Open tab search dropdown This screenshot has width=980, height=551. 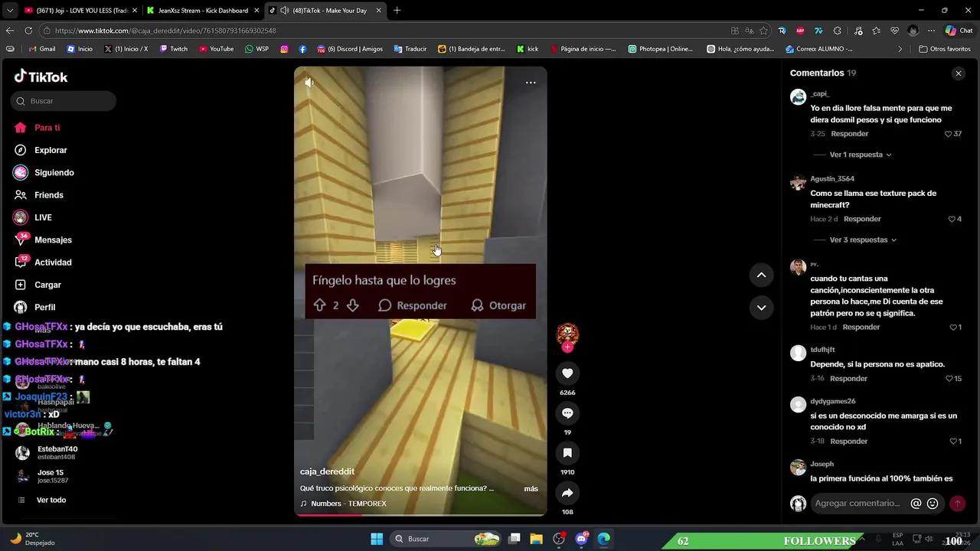click(9, 11)
